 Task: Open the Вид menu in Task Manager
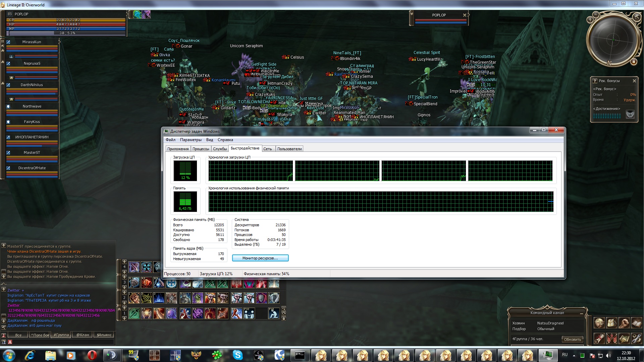(210, 140)
